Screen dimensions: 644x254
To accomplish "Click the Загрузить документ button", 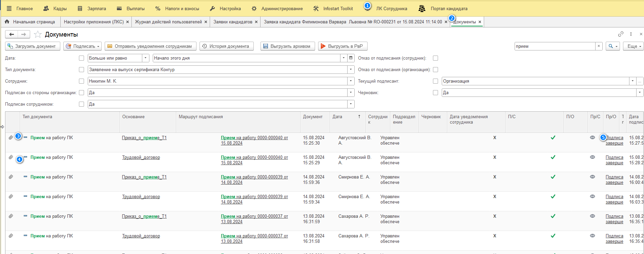I will pos(33,46).
